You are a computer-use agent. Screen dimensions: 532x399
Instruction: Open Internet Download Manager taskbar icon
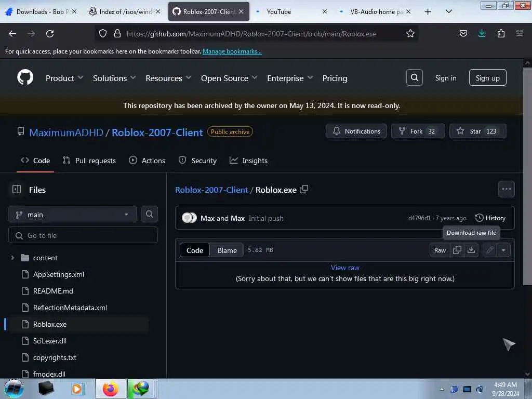(141, 389)
